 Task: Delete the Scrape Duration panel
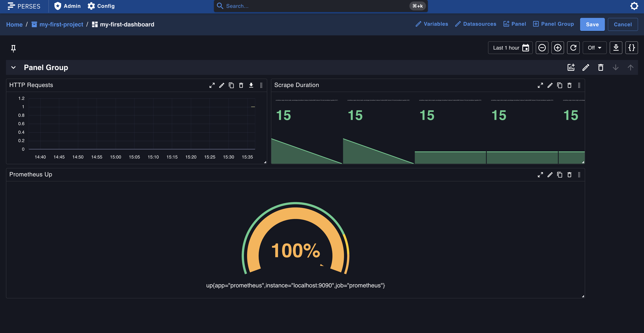point(569,85)
